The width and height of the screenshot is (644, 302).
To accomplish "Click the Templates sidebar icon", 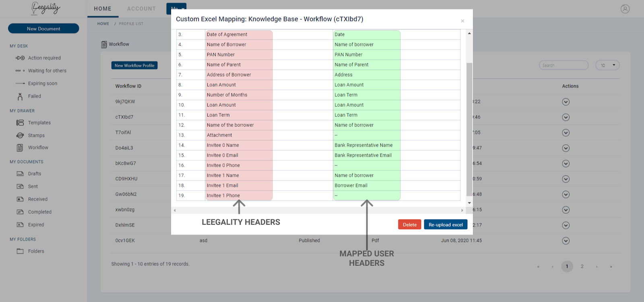I will (20, 123).
